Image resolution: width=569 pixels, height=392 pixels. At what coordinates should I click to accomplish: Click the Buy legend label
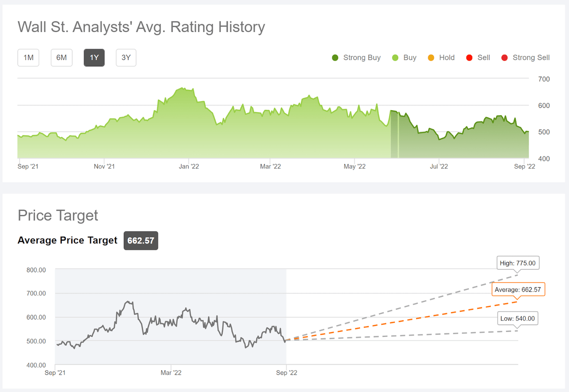410,58
